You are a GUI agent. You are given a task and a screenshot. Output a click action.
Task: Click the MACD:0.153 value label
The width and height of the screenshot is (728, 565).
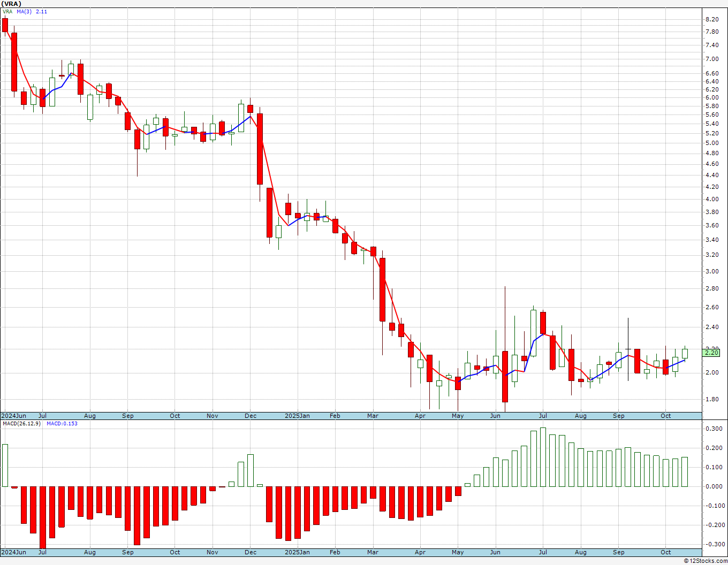[x=62, y=423]
